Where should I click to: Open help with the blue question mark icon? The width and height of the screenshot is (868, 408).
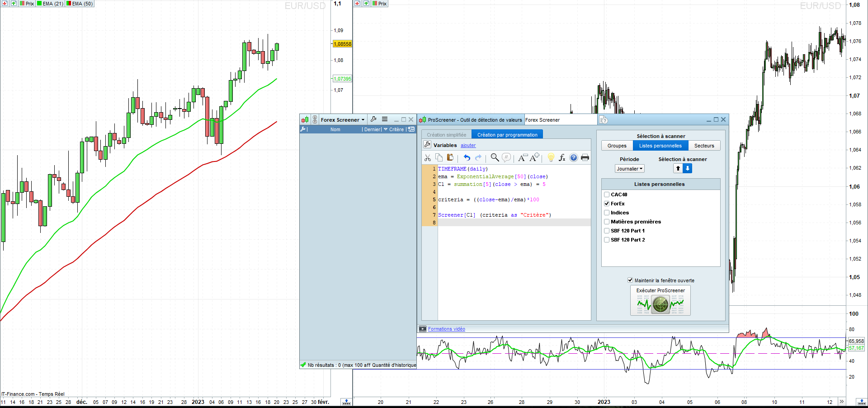click(x=573, y=157)
